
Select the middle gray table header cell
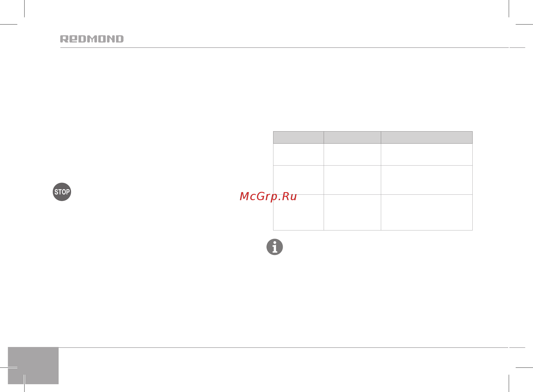point(352,137)
